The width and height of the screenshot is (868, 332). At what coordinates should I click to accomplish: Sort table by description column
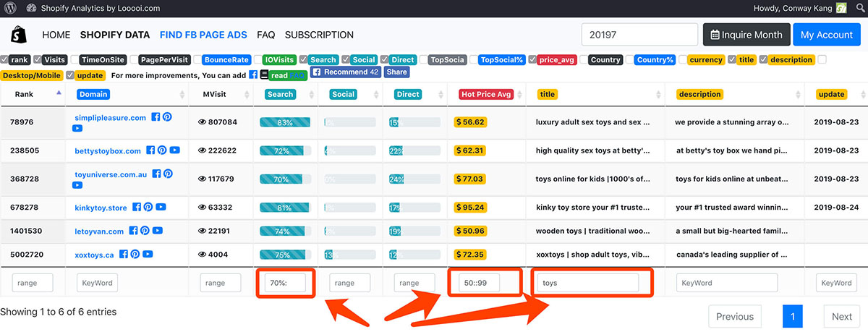point(734,94)
